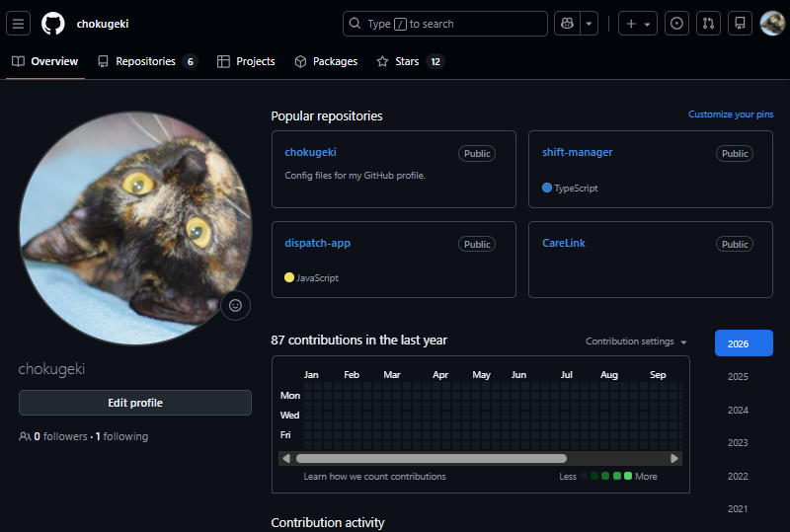Open Contribution settings dropdown
Viewport: 790px width, 532px height.
click(636, 342)
